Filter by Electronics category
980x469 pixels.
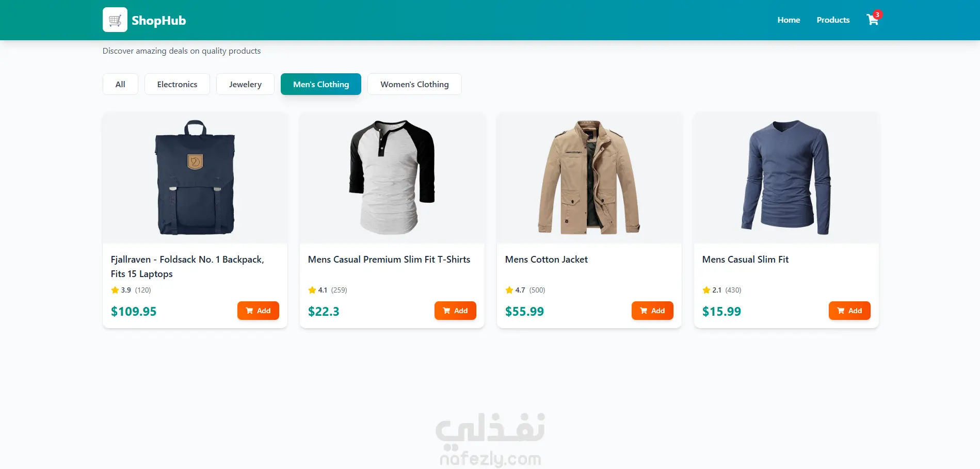coord(177,84)
